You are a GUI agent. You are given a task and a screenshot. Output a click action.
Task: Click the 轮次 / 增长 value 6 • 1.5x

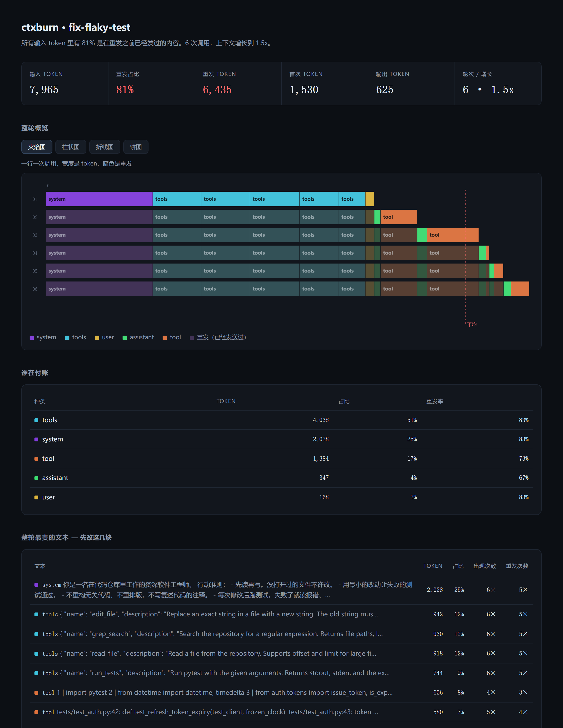tap(488, 90)
